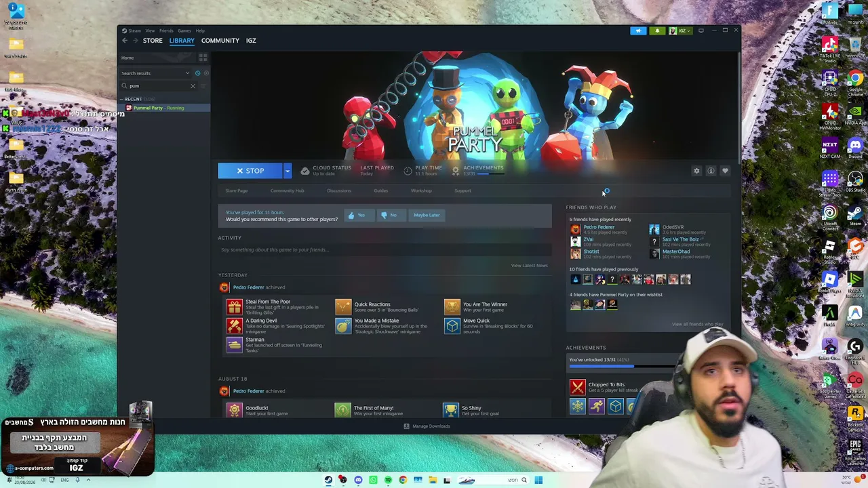
Task: Open Steam icon on the taskbar
Action: pyautogui.click(x=328, y=480)
